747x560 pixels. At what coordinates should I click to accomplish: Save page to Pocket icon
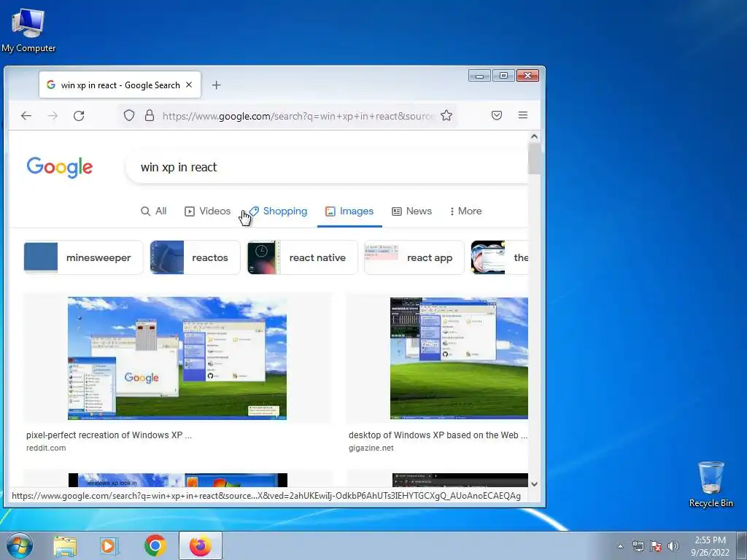tap(497, 115)
